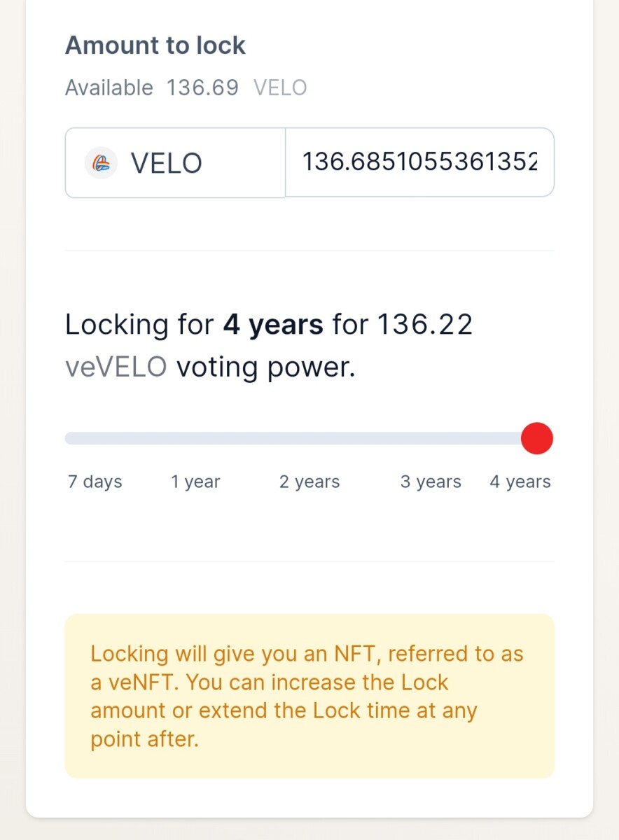Click the bold 4 years summary text
The width and height of the screenshot is (619, 840).
pos(273,325)
